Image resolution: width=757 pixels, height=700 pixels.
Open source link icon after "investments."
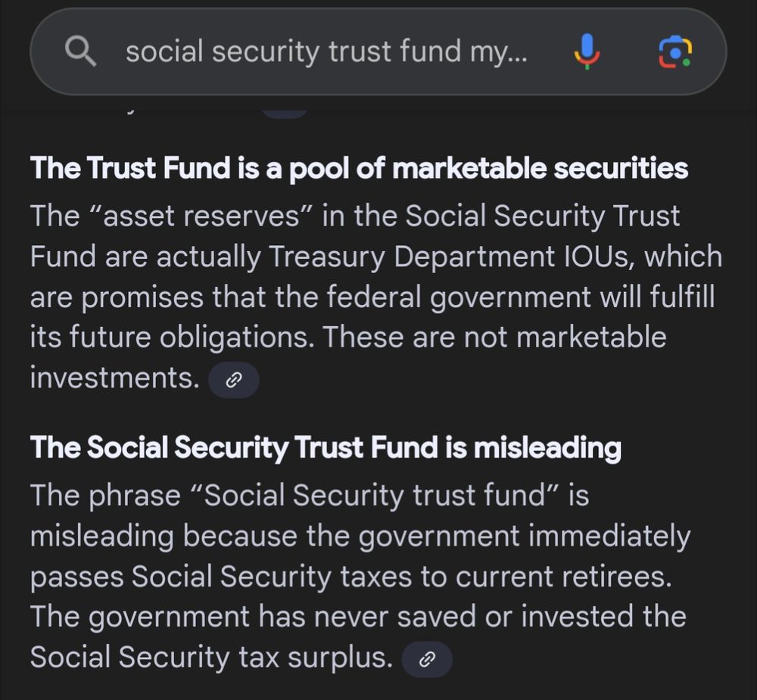233,381
